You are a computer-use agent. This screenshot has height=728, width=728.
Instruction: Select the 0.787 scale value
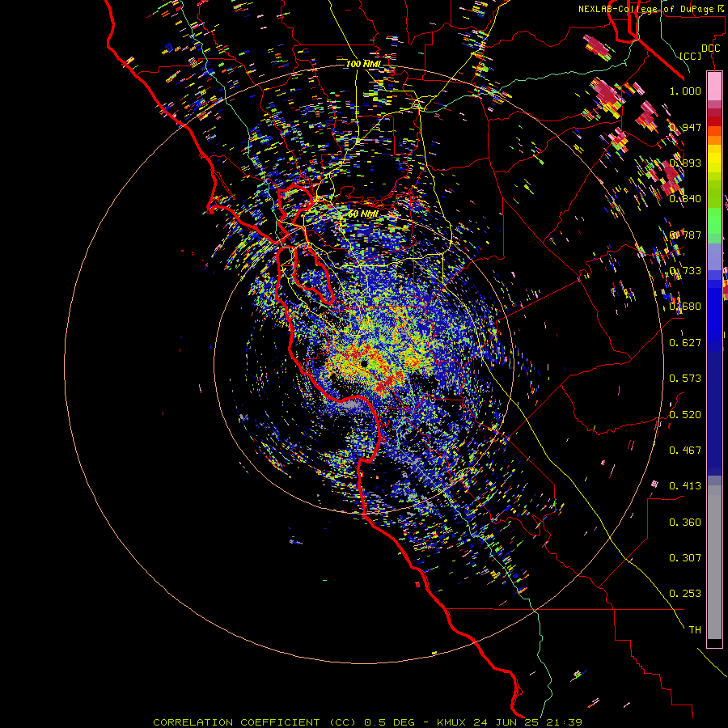coord(685,235)
